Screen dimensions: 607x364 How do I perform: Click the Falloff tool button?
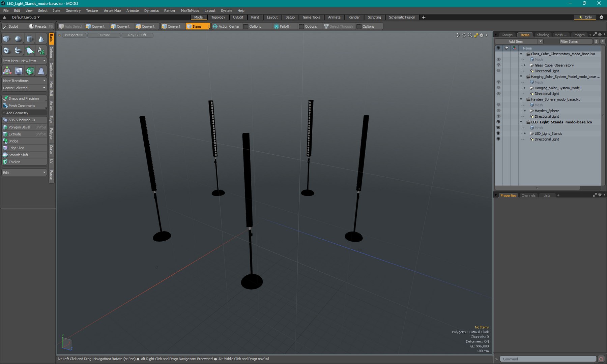click(282, 26)
